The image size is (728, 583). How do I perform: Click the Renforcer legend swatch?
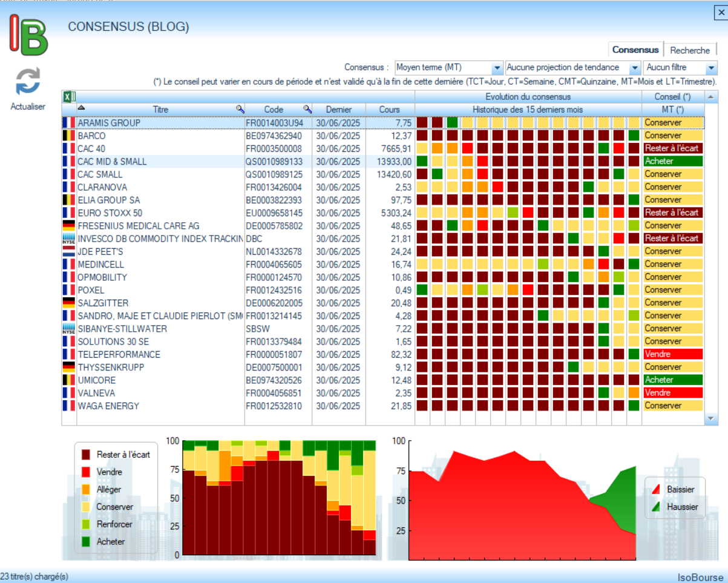[x=86, y=524]
